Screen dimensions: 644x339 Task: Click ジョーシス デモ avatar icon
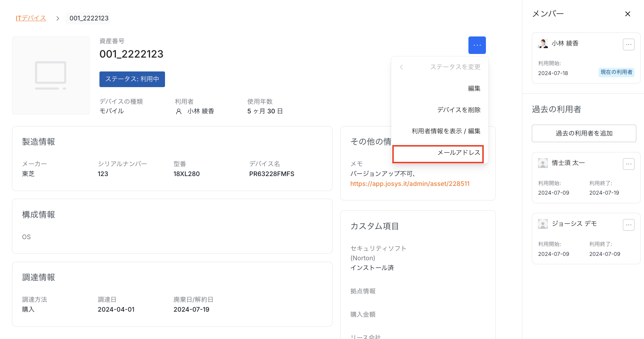[x=543, y=224]
